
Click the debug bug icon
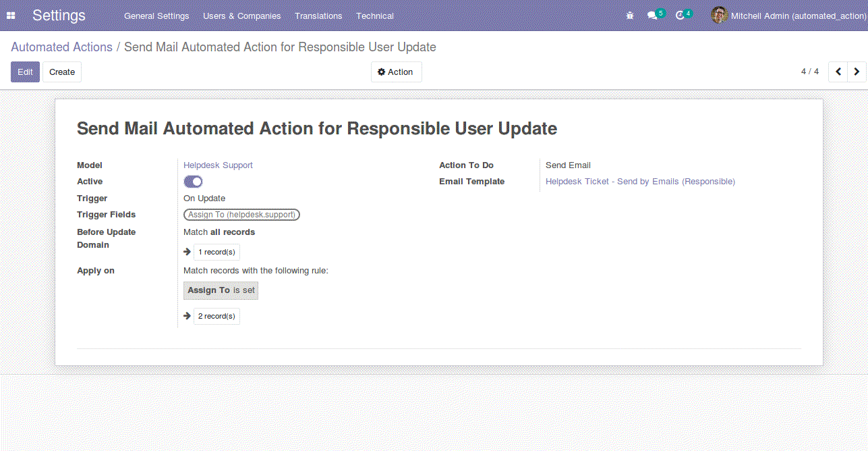point(630,16)
